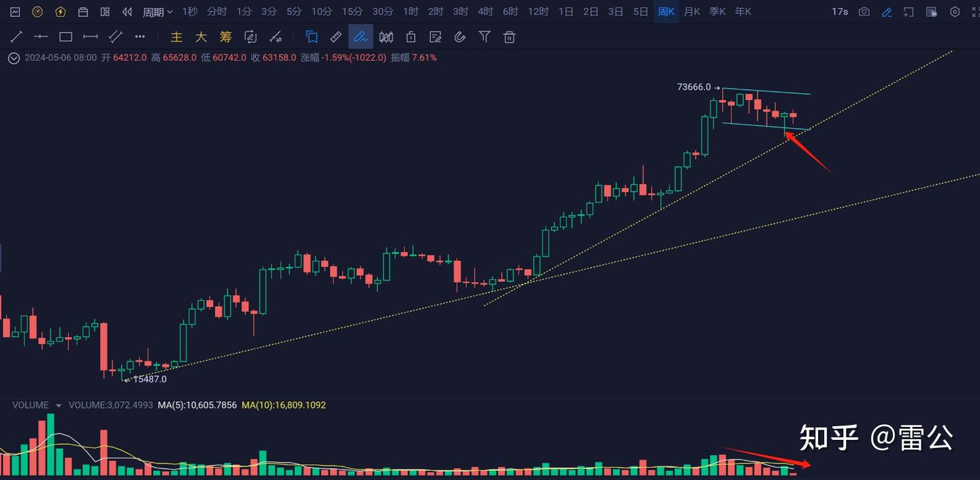Toggle the 筹 chip distribution overlay

(x=225, y=37)
